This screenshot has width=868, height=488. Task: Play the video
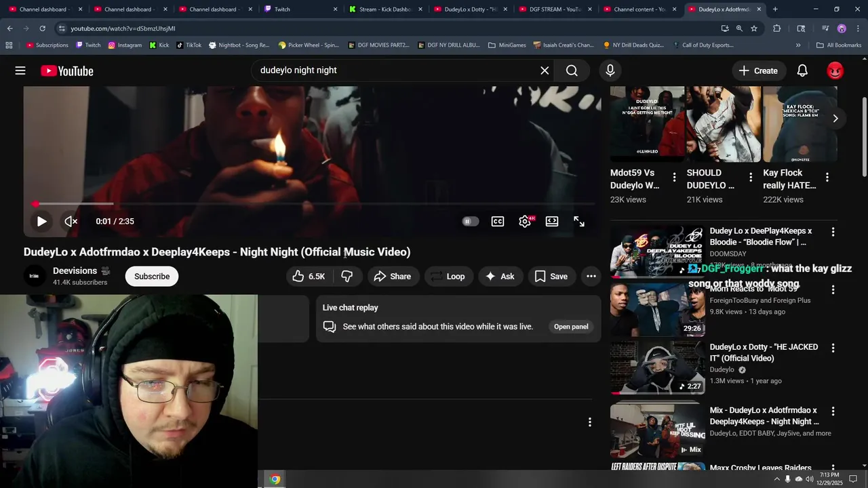pos(41,221)
